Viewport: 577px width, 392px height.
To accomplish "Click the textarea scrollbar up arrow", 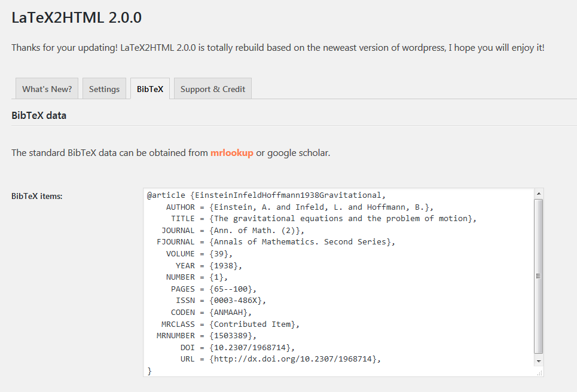I will pos(538,194).
